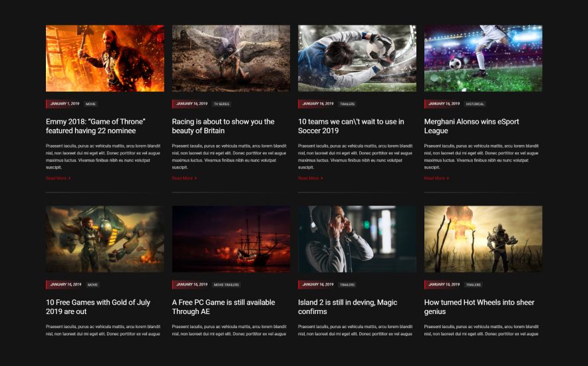Open the Game of Throne Emmy article thumbnail

[105, 59]
